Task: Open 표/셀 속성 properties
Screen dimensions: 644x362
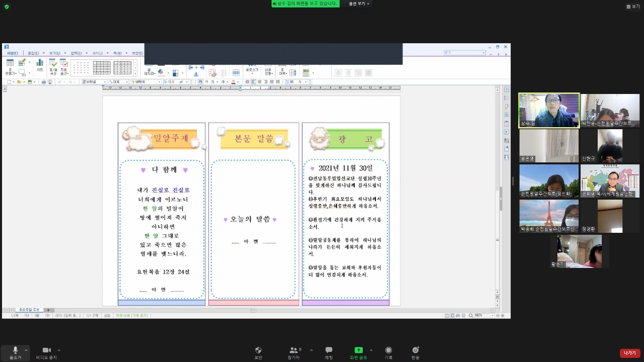Action: coord(53,67)
